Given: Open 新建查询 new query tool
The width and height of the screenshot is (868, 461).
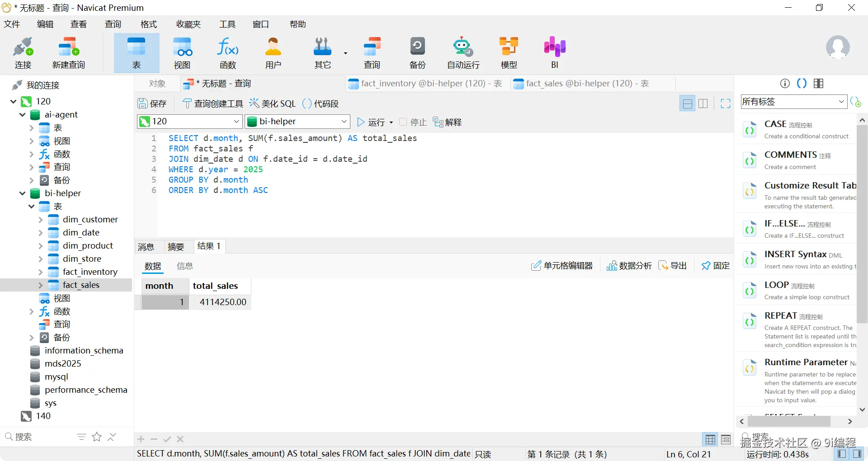Looking at the screenshot, I should [68, 53].
